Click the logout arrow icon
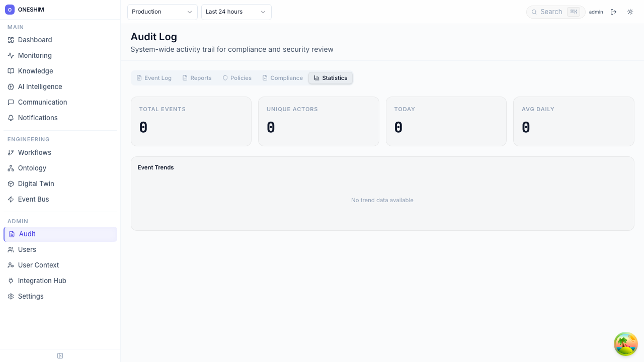 [x=613, y=12]
